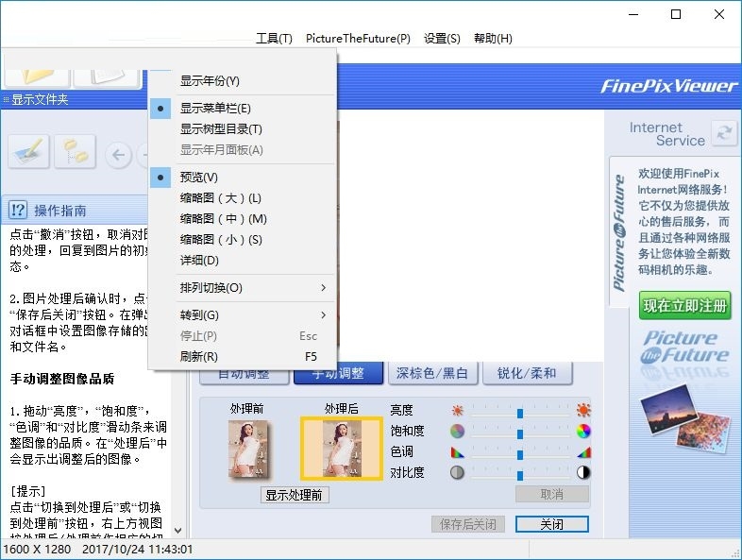Screen dimensions: 742x560
Task: Click the Picture the Future logo
Action: 684,347
